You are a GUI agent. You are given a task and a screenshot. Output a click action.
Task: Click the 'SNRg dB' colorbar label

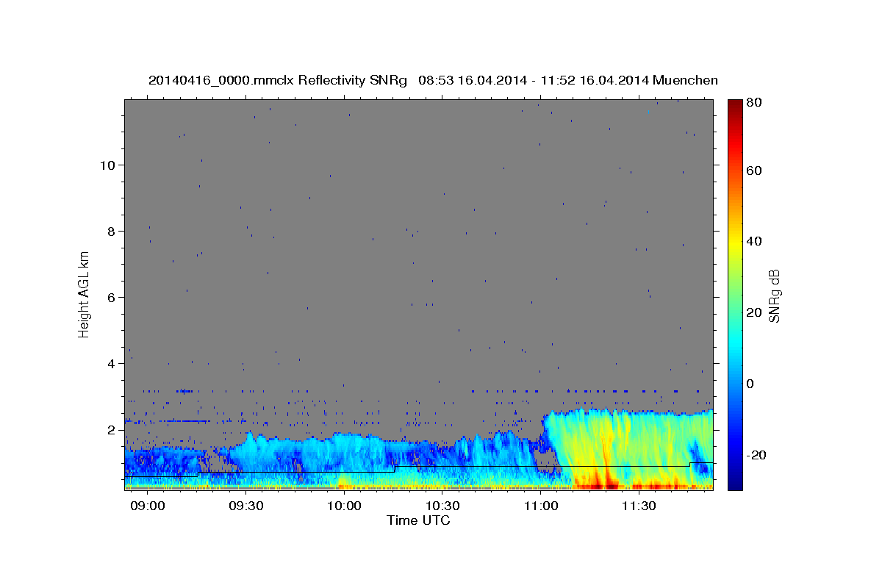click(x=774, y=295)
